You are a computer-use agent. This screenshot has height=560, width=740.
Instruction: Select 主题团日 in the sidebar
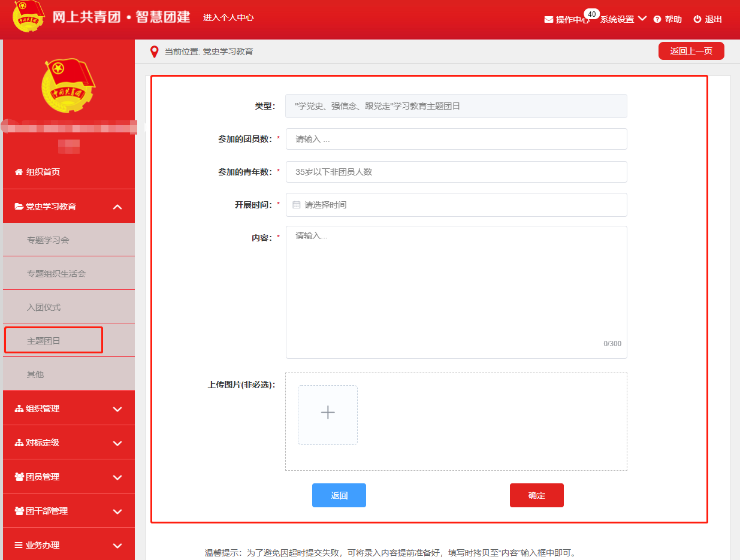pos(44,341)
